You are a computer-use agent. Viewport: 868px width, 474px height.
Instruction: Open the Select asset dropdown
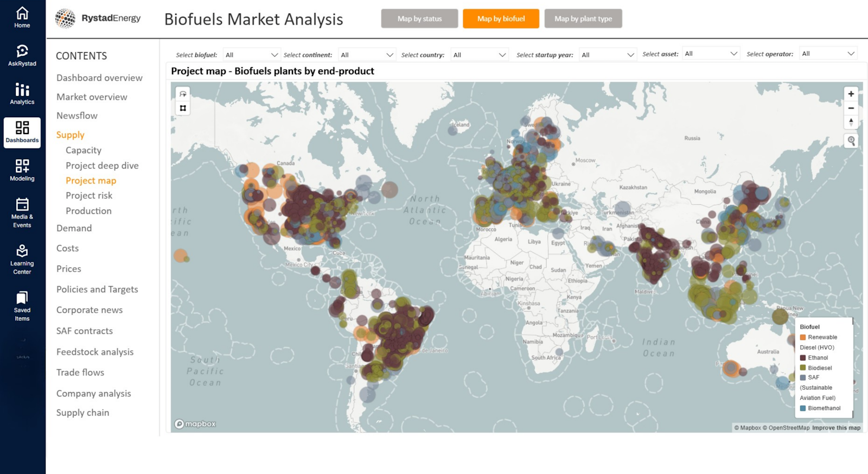point(711,54)
